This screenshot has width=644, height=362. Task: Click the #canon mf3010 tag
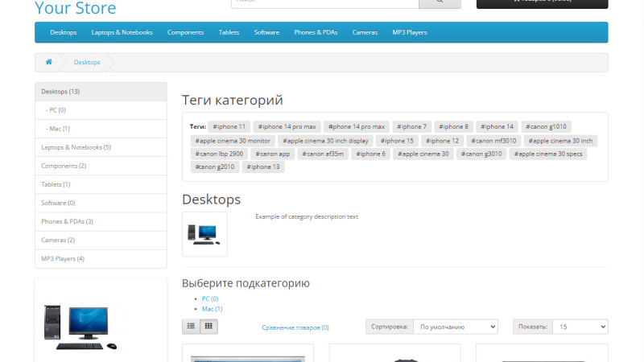pos(493,141)
